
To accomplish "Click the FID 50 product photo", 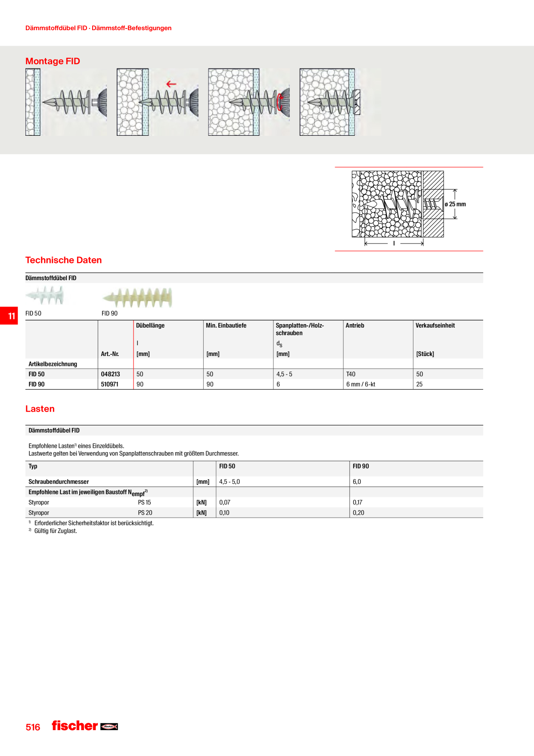I will point(45,295).
